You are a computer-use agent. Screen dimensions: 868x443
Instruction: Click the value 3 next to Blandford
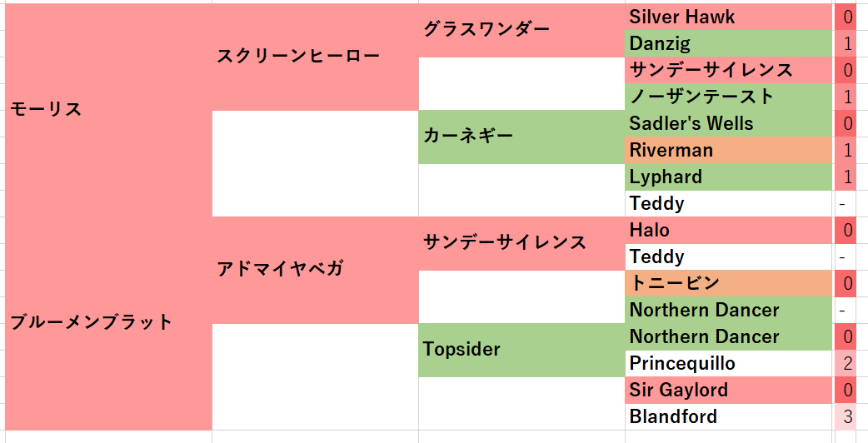(847, 416)
